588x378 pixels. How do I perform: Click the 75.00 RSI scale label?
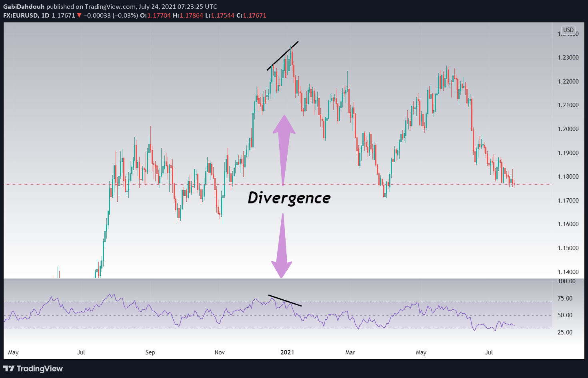point(565,298)
